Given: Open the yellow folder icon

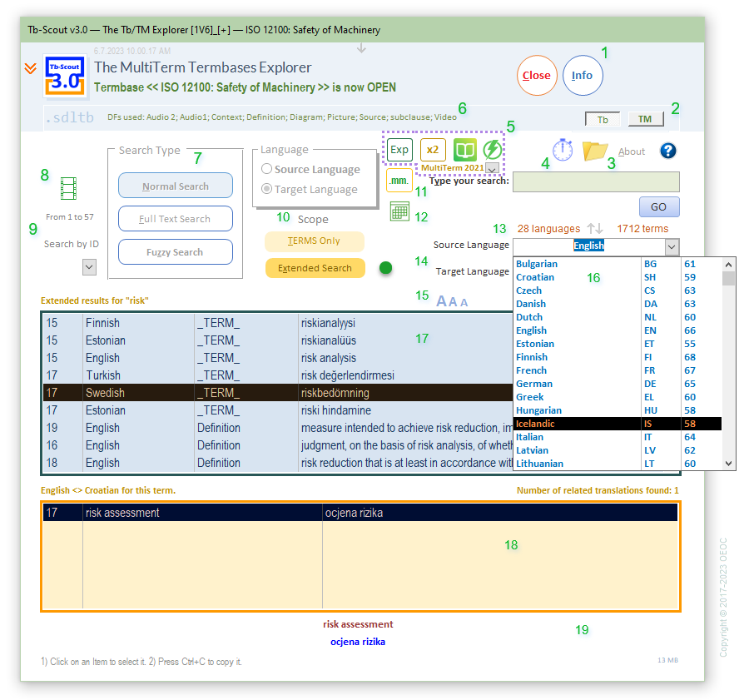Looking at the screenshot, I should (595, 151).
